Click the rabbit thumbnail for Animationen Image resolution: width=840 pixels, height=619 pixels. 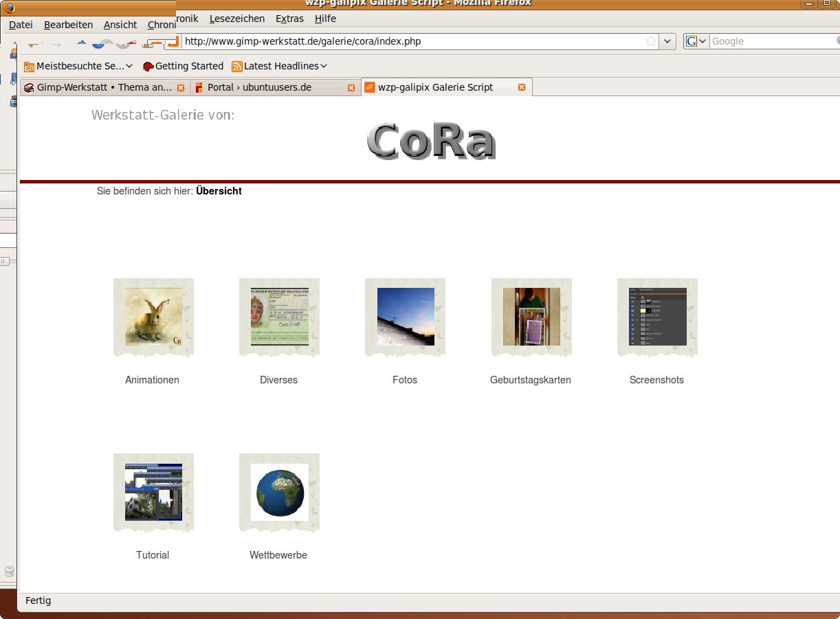click(153, 316)
